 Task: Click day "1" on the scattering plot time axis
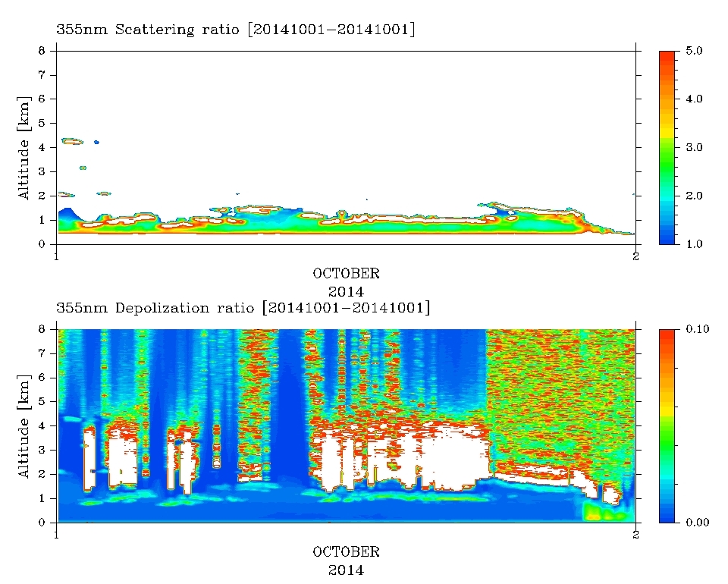point(57,256)
